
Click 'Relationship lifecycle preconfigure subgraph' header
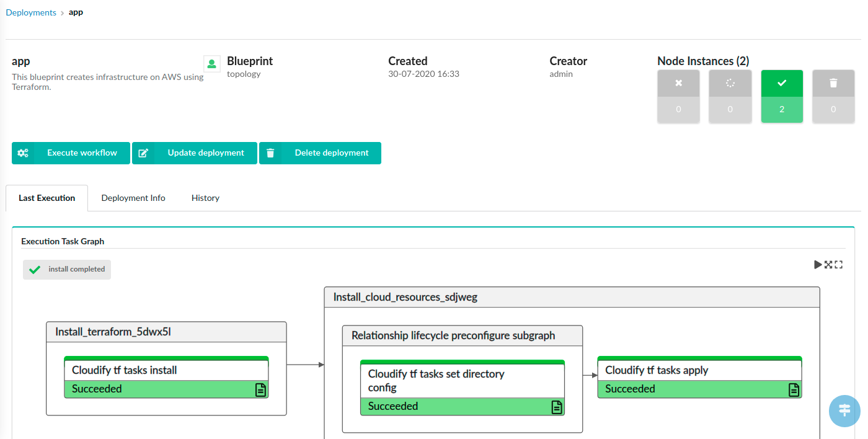click(463, 335)
